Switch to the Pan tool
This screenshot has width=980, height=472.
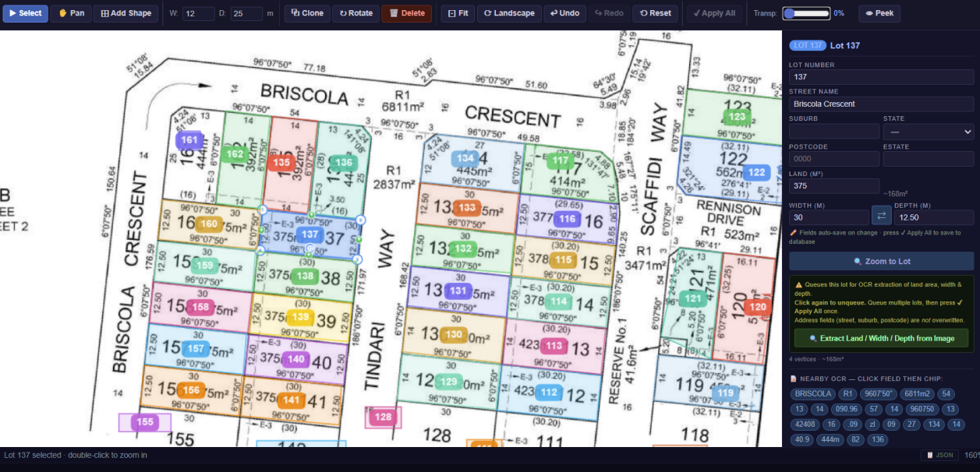pyautogui.click(x=71, y=13)
